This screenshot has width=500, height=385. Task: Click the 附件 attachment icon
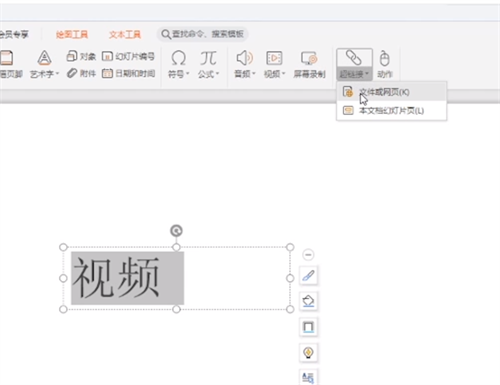81,73
